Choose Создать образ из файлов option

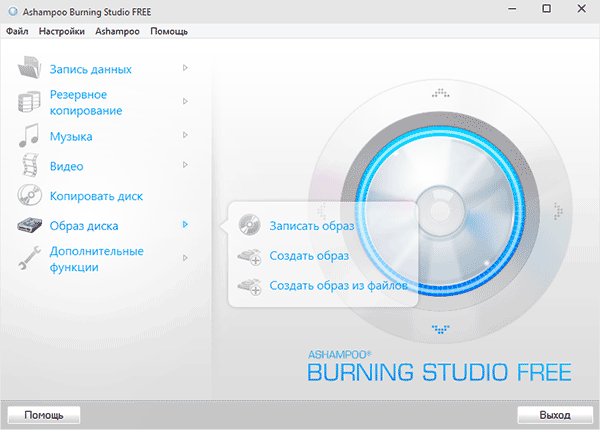[x=338, y=285]
